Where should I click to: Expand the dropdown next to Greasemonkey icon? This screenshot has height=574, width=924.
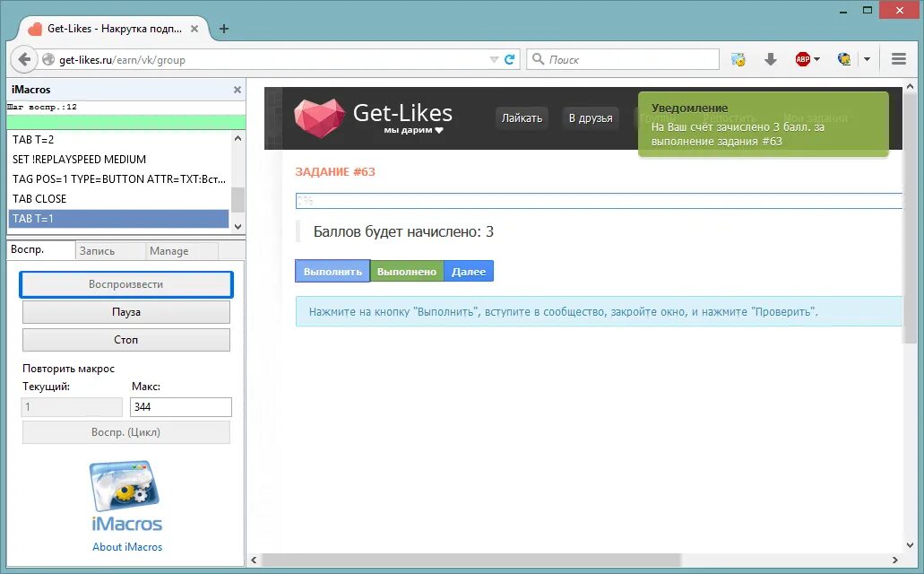click(x=867, y=59)
